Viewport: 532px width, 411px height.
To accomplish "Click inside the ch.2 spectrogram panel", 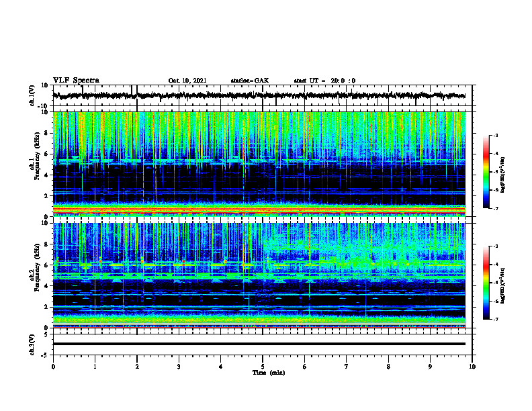I will [x=259, y=275].
